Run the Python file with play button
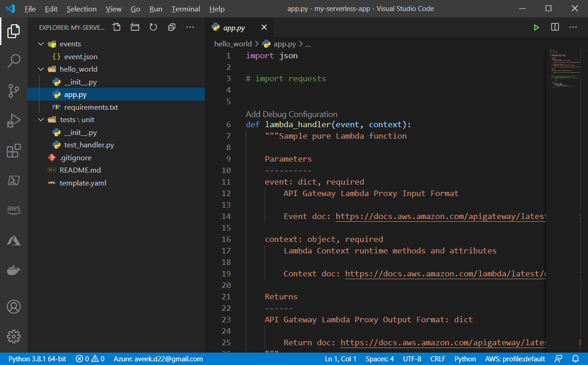This screenshot has width=588, height=365. click(x=536, y=28)
